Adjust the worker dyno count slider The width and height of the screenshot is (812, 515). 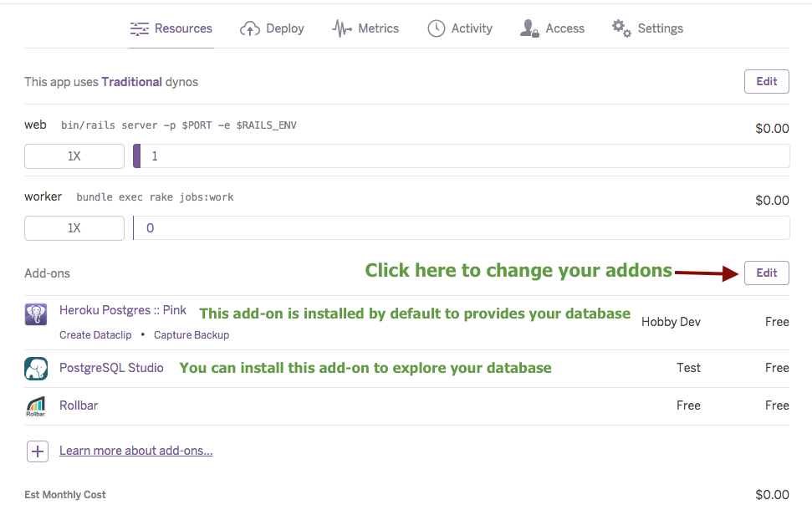[x=462, y=228]
